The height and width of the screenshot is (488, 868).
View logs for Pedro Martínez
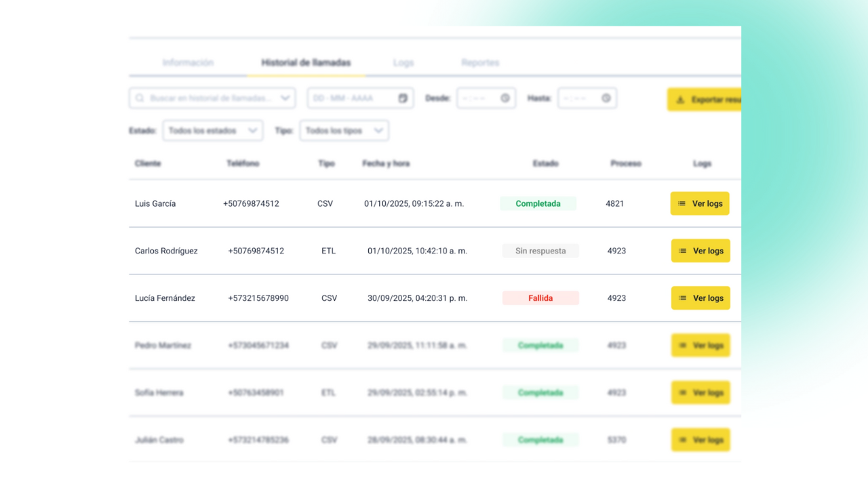[701, 346]
